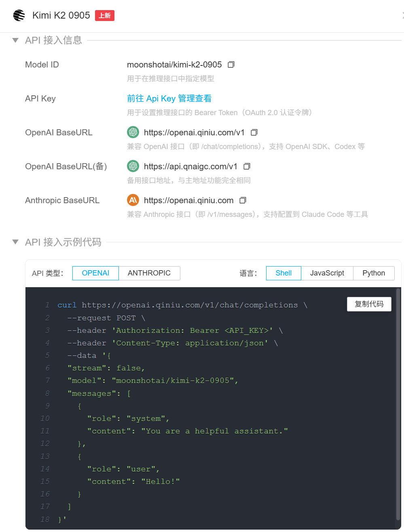Copy the Model ID moonshotai/kimi-k2-0905
Image resolution: width=404 pixels, height=532 pixels.
pyautogui.click(x=231, y=65)
